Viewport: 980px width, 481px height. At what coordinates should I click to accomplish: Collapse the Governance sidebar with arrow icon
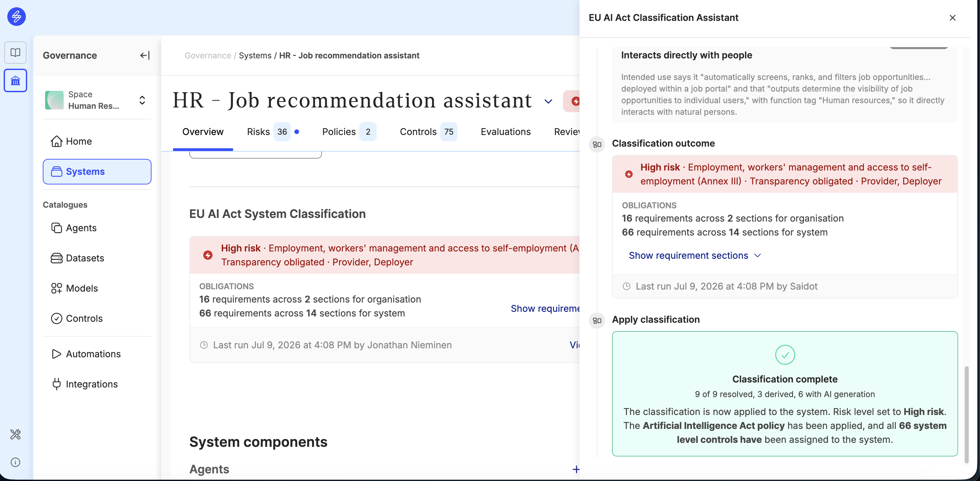click(145, 55)
